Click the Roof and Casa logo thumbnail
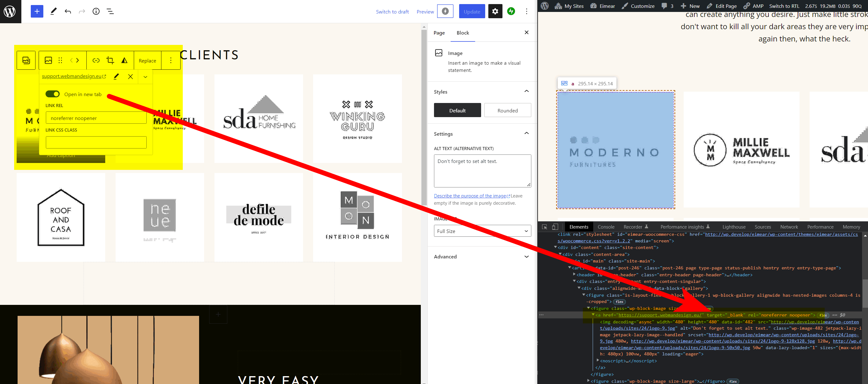 click(61, 217)
